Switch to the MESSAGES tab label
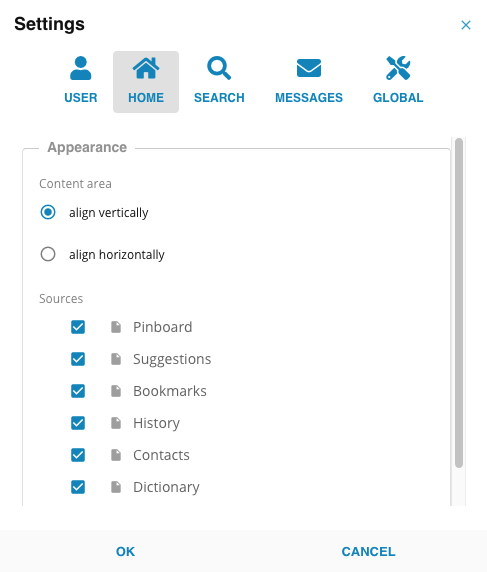Screen dimensions: 487x572 [309, 98]
